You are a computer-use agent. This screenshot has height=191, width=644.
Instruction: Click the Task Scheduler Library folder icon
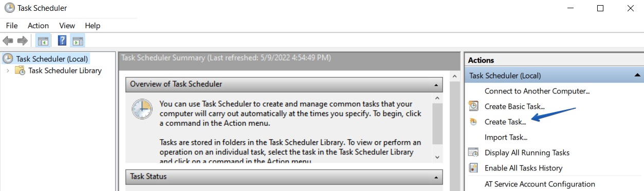pos(20,71)
